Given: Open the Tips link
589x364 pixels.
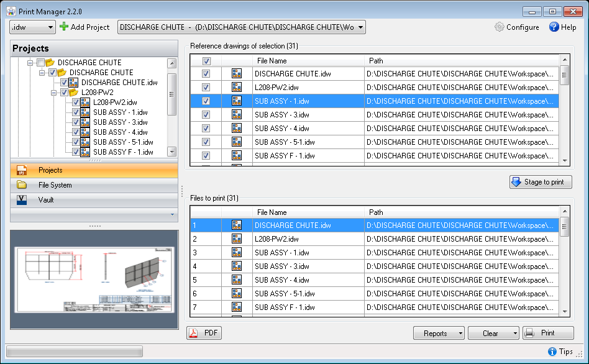Looking at the screenshot, I should click(x=566, y=352).
